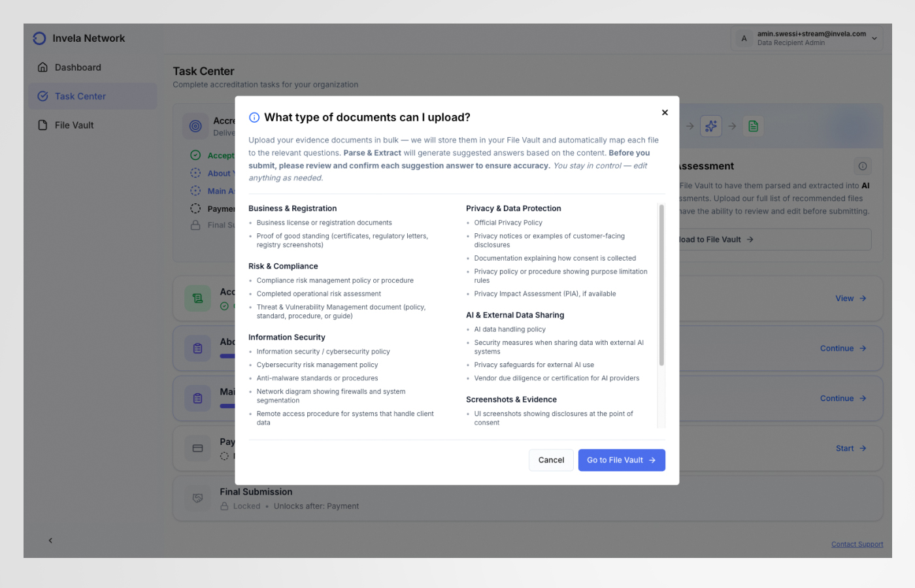
Task: Click the Task Center checkmark icon
Action: (x=44, y=96)
